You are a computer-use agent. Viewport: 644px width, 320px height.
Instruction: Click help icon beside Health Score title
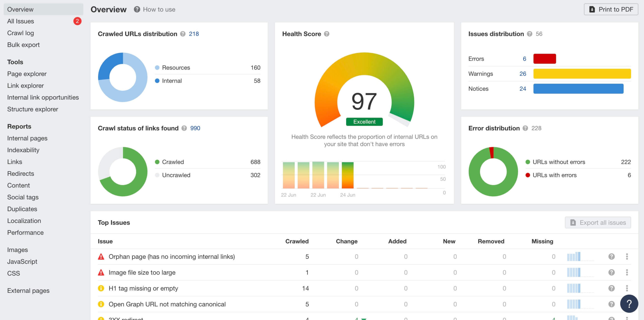pos(327,34)
